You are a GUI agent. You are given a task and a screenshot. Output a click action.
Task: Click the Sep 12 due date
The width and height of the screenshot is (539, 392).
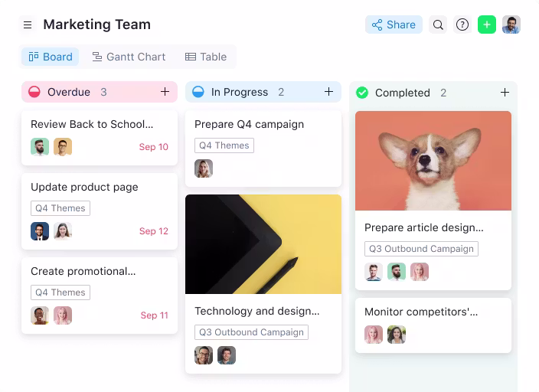154,231
